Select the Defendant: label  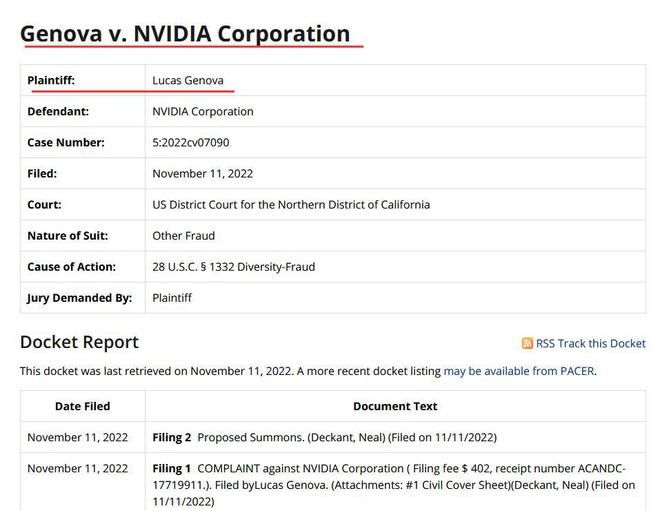coord(58,111)
